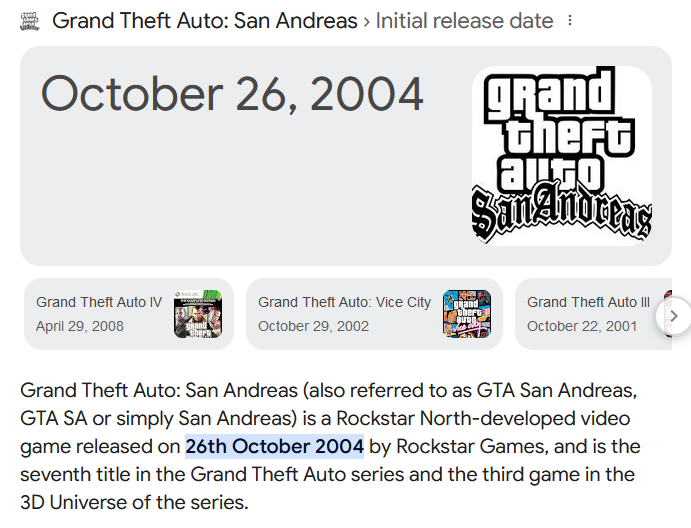The height and width of the screenshot is (528, 691).
Task: Advance the carousel with the right chevron
Action: (673, 316)
